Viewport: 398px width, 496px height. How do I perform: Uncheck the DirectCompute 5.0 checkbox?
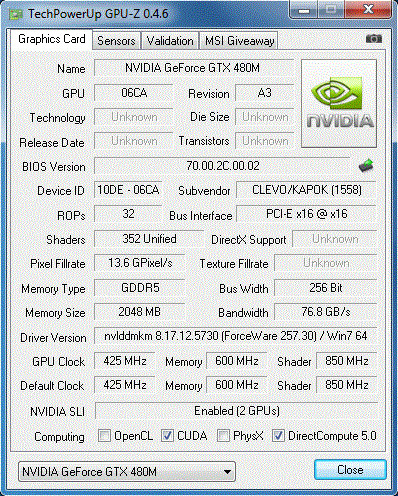[278, 436]
